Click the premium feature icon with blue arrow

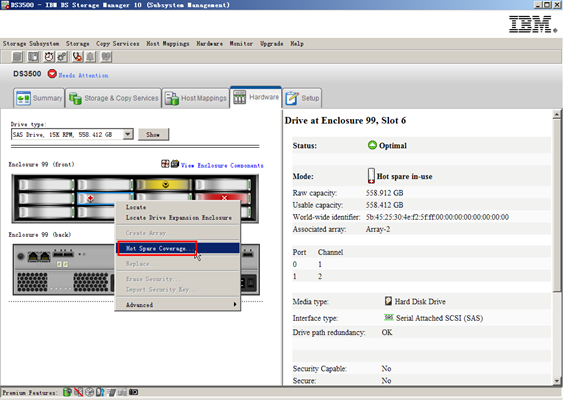pyautogui.click(x=100, y=392)
